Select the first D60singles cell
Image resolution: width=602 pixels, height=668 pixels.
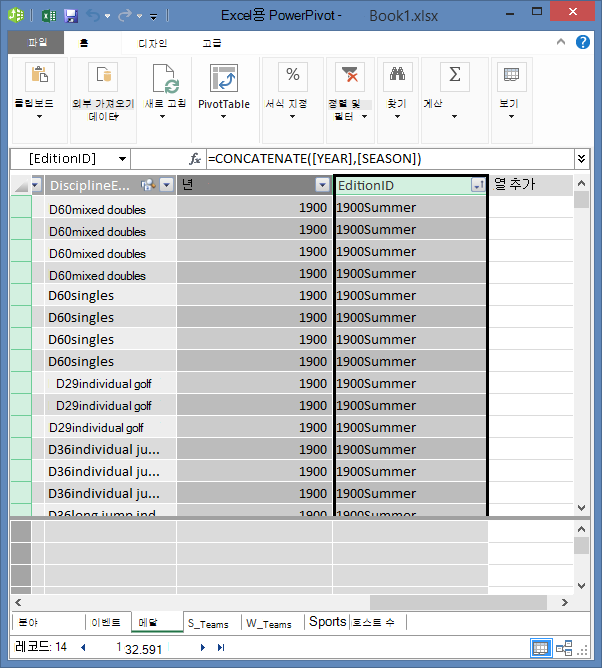pos(110,295)
